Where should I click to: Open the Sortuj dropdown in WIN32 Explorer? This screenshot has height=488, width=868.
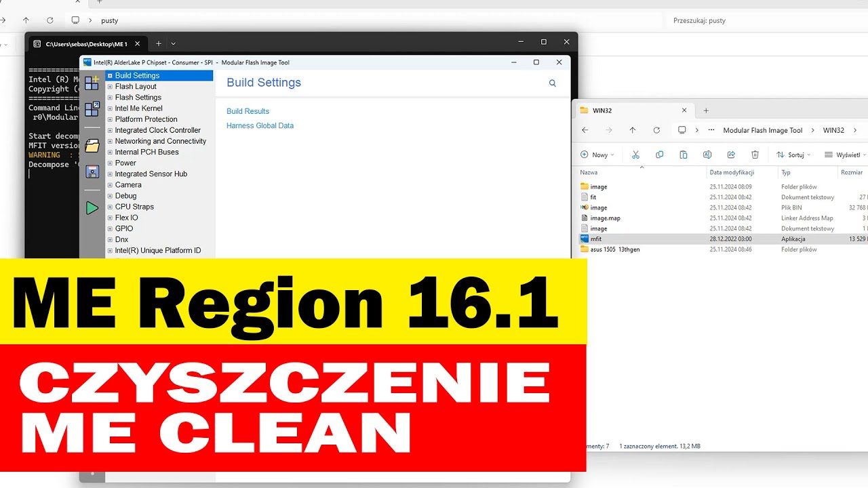tap(793, 155)
